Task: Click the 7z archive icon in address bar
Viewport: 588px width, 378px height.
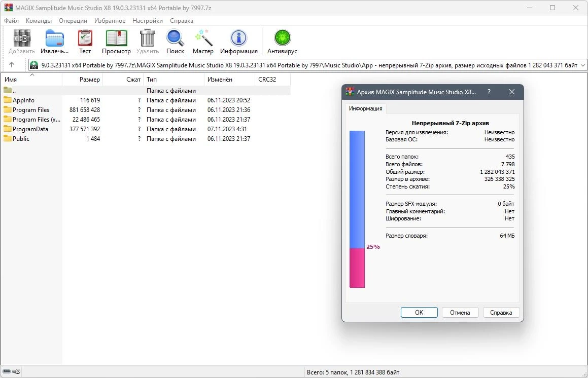Action: pyautogui.click(x=34, y=65)
